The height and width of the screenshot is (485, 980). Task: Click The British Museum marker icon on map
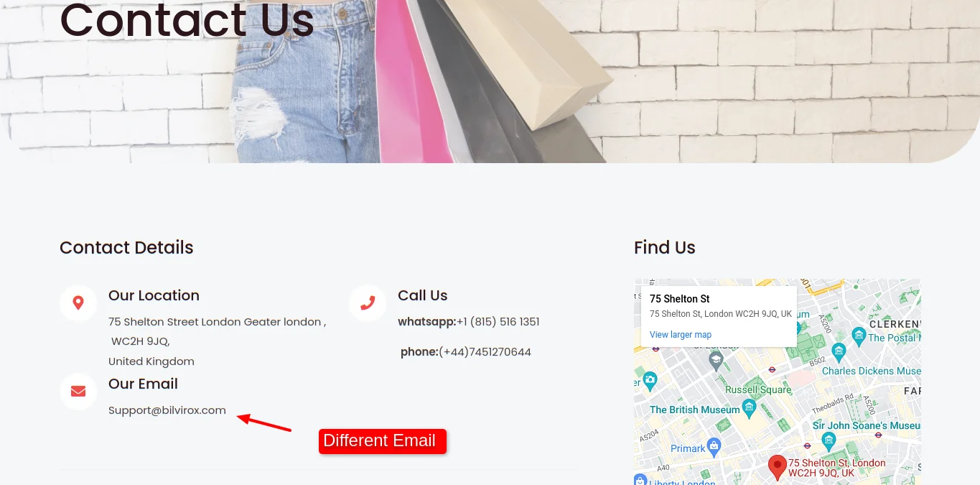[750, 410]
